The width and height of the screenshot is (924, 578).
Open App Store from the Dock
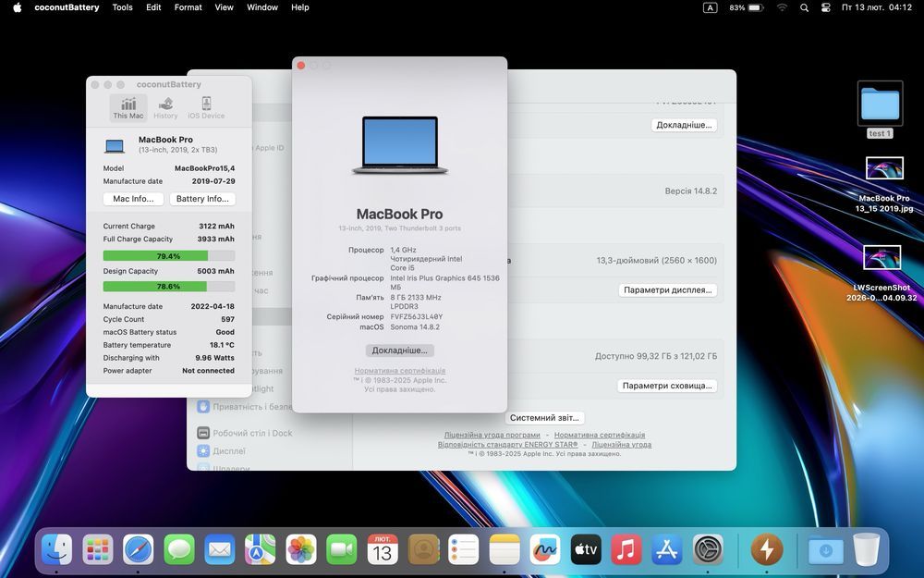666,549
